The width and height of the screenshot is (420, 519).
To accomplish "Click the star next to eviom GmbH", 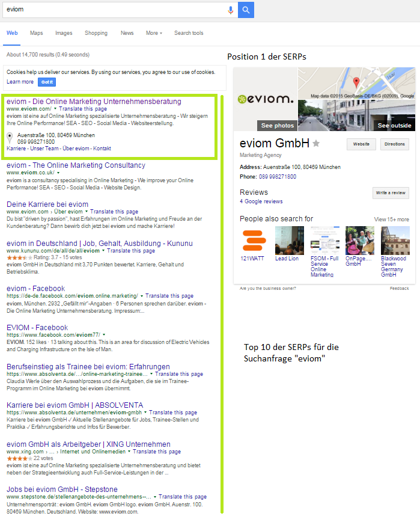I will tap(316, 143).
